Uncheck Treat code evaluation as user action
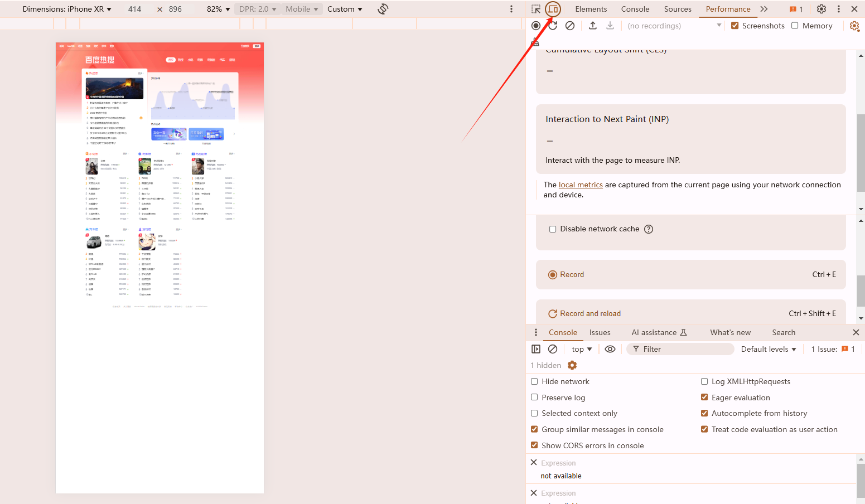This screenshot has height=504, width=865. [704, 429]
